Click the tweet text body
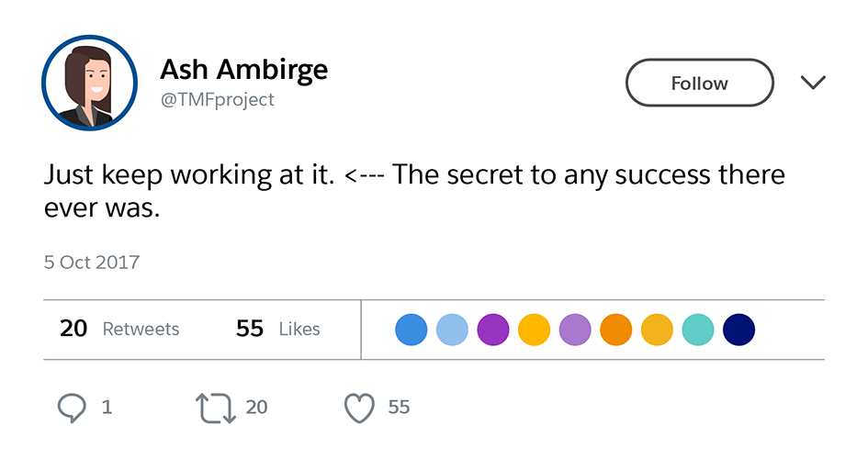 pos(413,191)
